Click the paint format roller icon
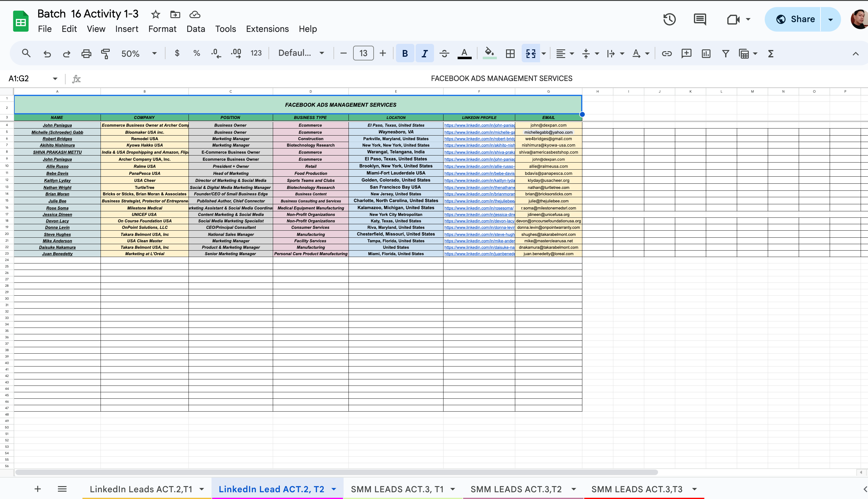This screenshot has height=499, width=868. point(105,53)
